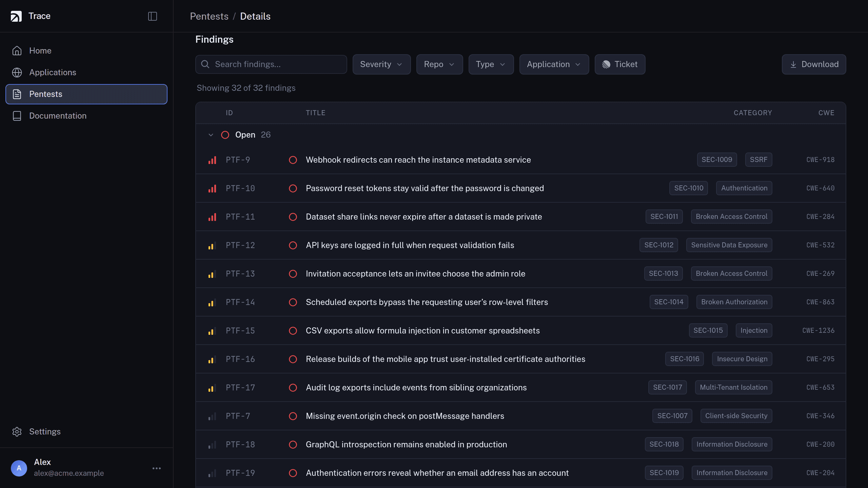The width and height of the screenshot is (868, 488).
Task: Click the Download button
Action: [814, 64]
